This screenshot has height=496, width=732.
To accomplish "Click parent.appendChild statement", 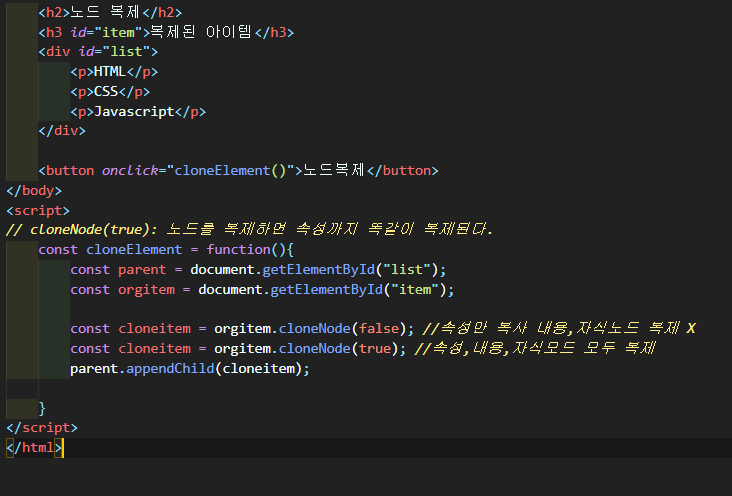I will 190,368.
